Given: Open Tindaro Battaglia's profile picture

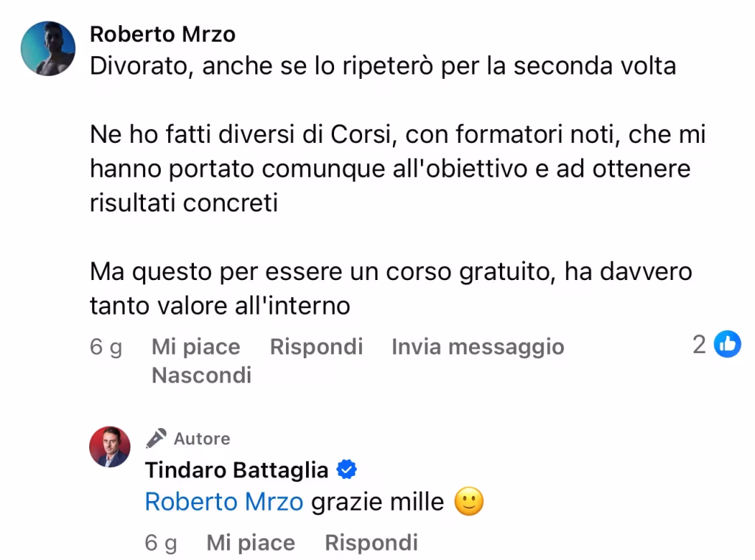Looking at the screenshot, I should [110, 447].
